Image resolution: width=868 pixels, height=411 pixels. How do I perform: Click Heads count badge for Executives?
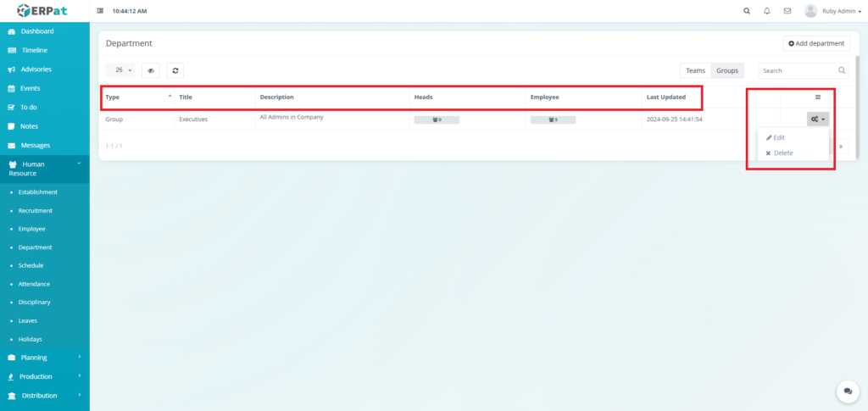click(437, 119)
